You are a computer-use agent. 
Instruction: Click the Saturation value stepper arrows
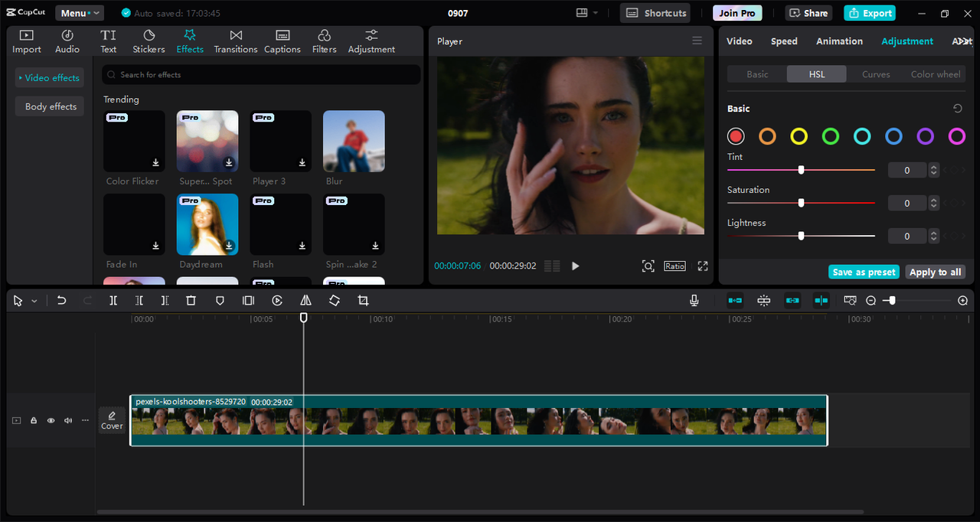pyautogui.click(x=933, y=203)
